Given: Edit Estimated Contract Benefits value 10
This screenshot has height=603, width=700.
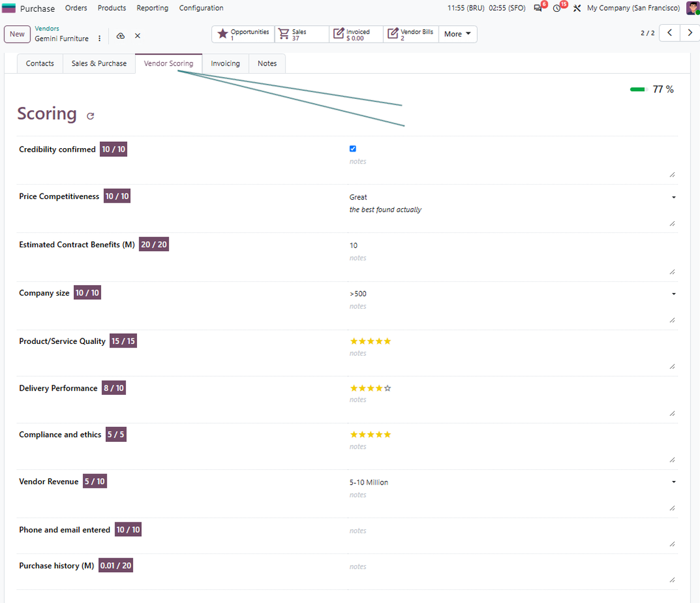Looking at the screenshot, I should pyautogui.click(x=512, y=245).
